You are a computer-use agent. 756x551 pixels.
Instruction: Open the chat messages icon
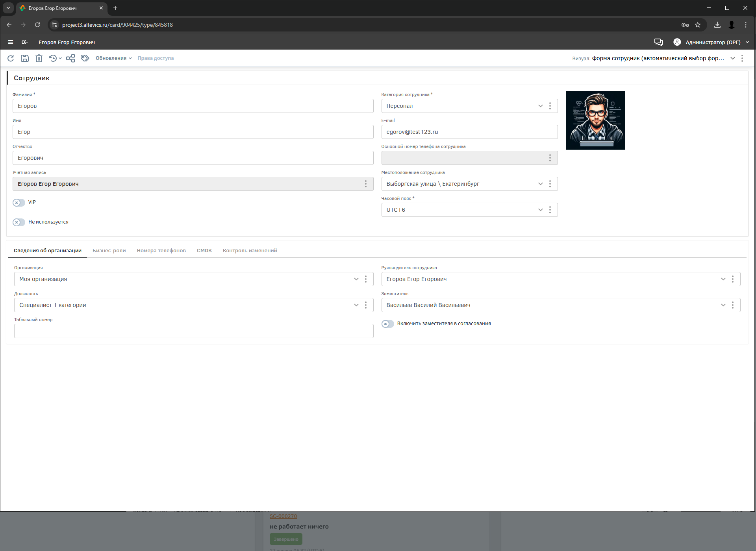[658, 42]
